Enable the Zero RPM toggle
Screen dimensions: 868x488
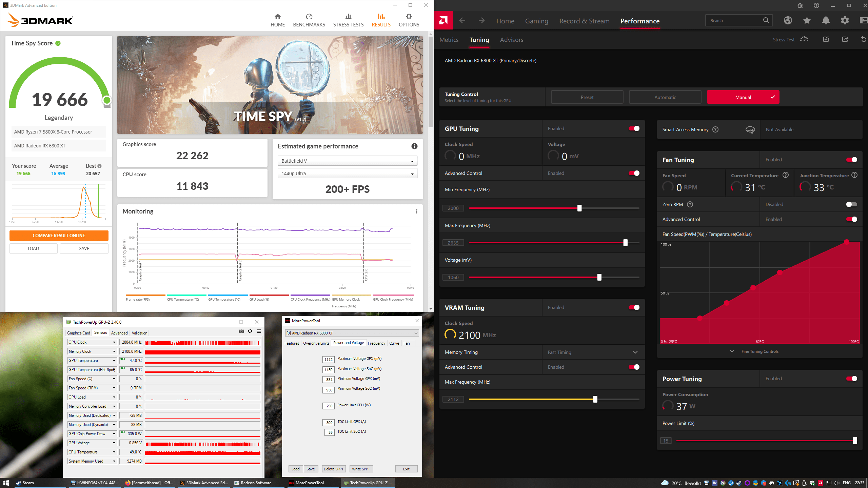point(851,204)
